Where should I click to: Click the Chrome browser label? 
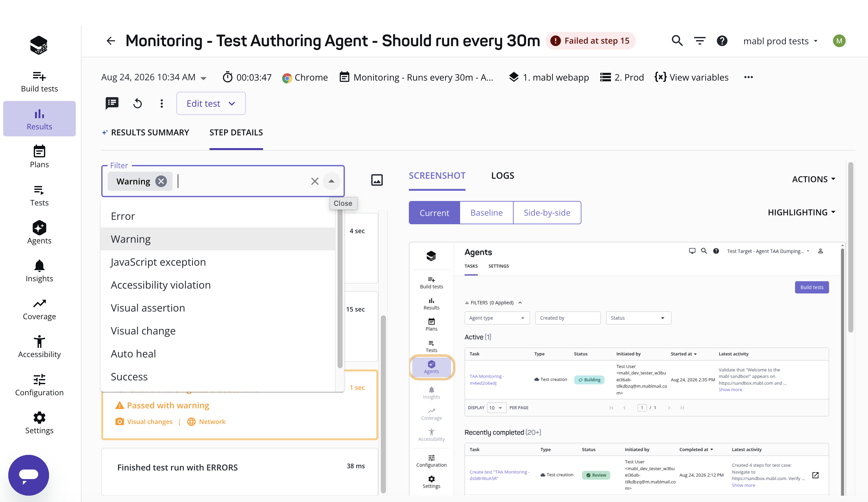pyautogui.click(x=305, y=77)
